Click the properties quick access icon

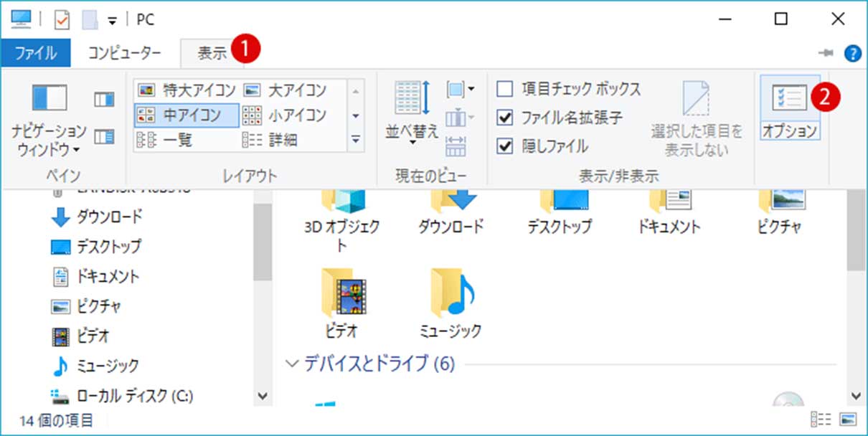[62, 19]
